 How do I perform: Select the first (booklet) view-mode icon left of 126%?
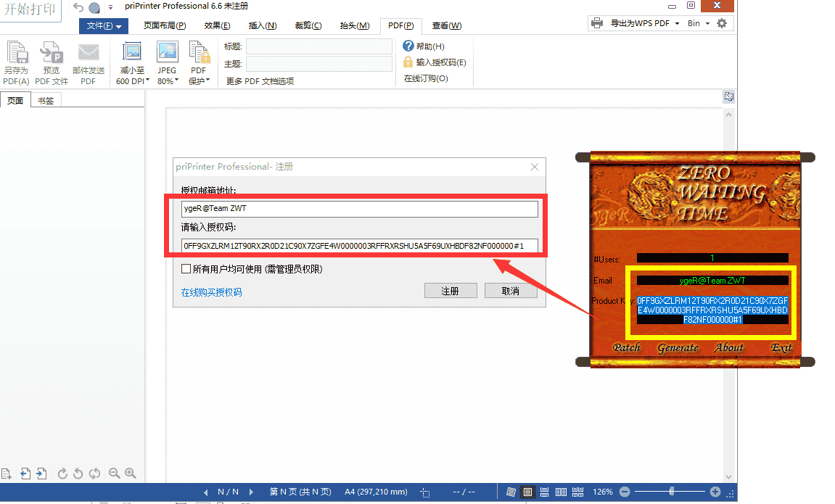(x=511, y=492)
